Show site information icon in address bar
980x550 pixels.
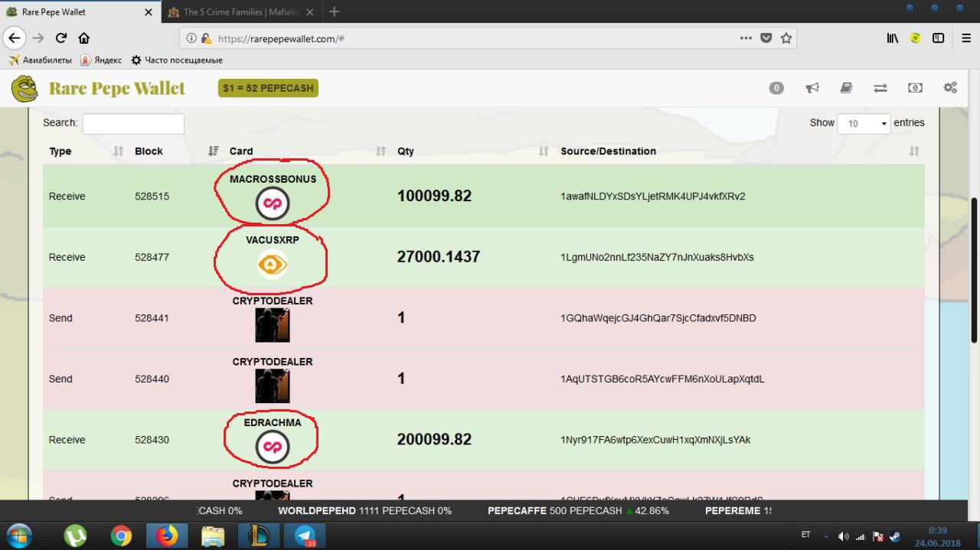coord(191,37)
